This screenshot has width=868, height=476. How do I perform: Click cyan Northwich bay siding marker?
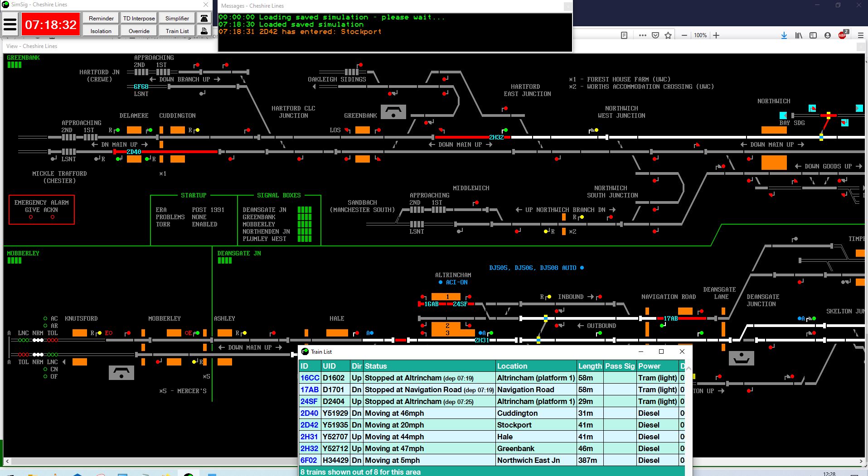coord(783,115)
